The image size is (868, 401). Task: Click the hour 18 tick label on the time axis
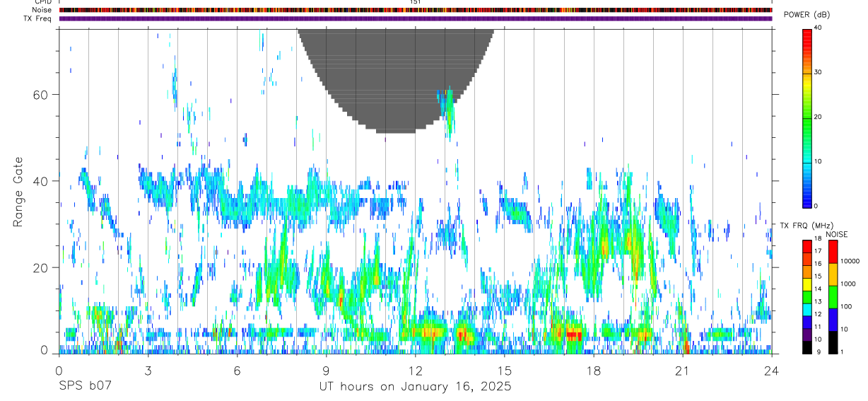tap(594, 371)
